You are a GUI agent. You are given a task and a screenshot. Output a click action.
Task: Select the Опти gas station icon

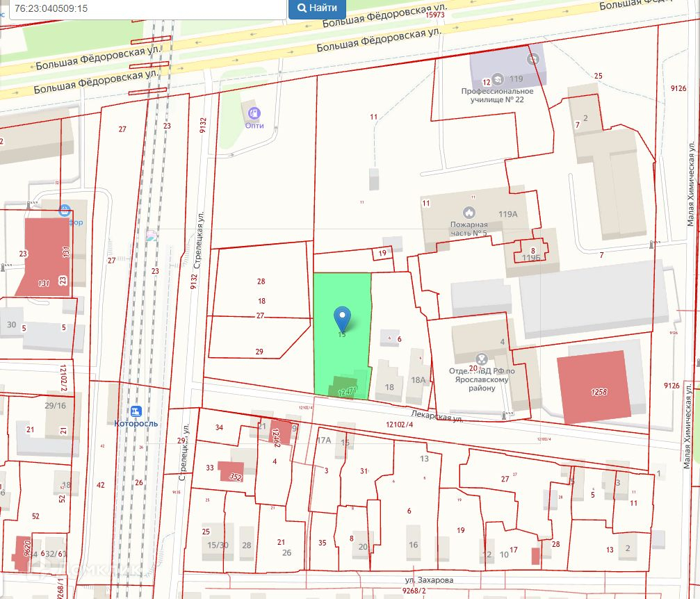254,113
